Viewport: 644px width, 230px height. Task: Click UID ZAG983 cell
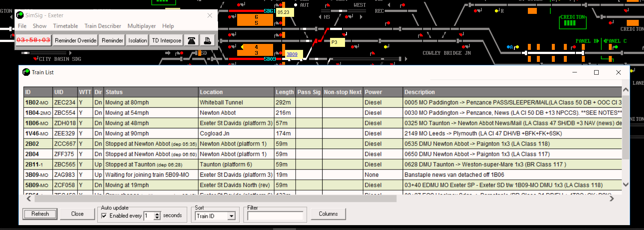click(x=65, y=174)
